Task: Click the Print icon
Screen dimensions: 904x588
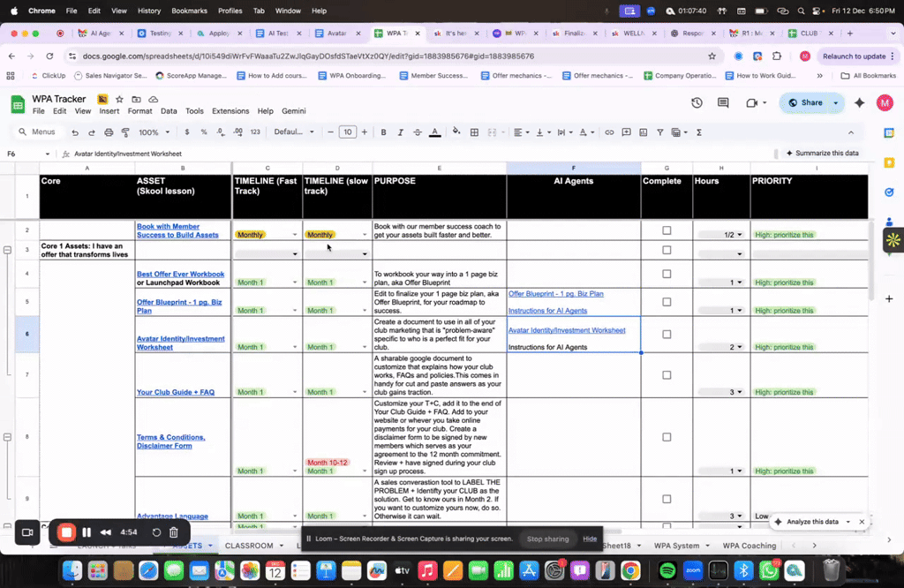Action: pyautogui.click(x=109, y=132)
